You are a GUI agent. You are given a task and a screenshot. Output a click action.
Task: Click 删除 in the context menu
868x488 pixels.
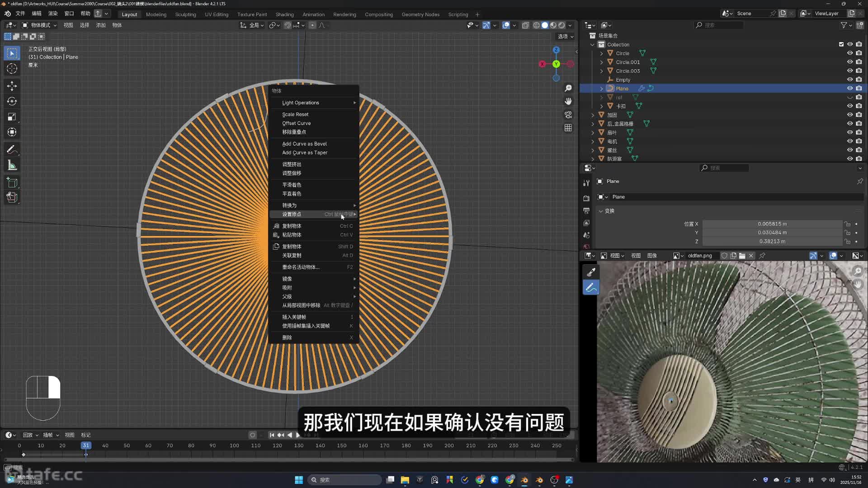287,338
